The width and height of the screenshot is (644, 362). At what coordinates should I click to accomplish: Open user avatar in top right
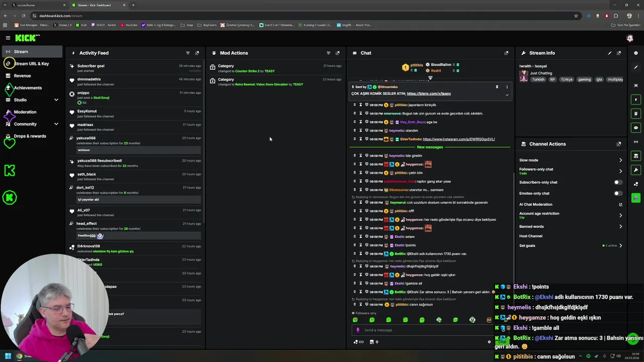click(x=630, y=38)
